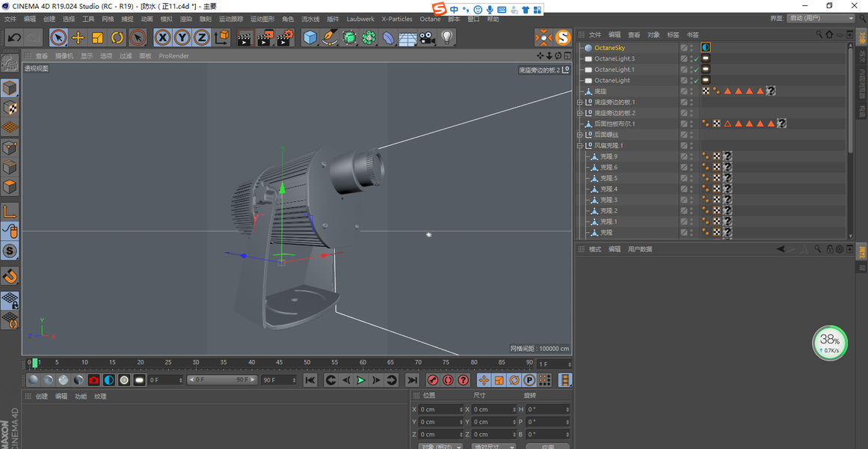Click the green timeline playhead marker
Screen dimensions: 868x449
click(x=35, y=363)
